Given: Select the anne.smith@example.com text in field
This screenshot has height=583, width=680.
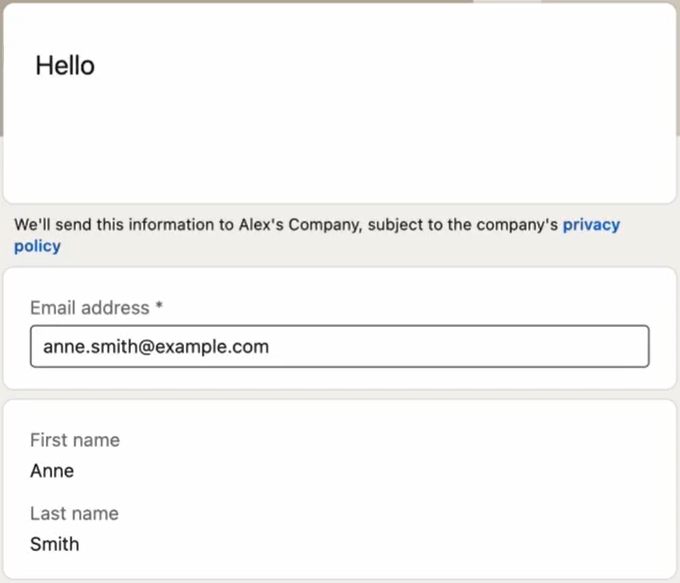Looking at the screenshot, I should point(156,347).
